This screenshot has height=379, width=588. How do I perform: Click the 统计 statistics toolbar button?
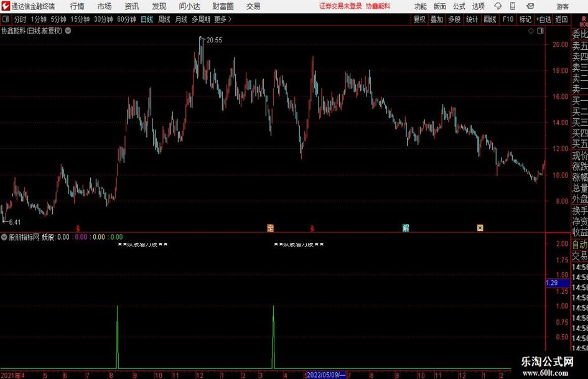pyautogui.click(x=472, y=19)
